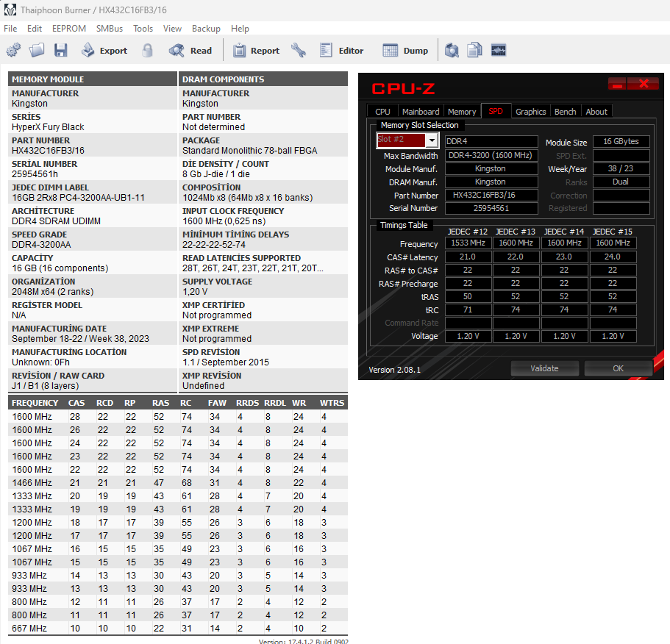
Task: Open the Backup menu
Action: (x=206, y=29)
